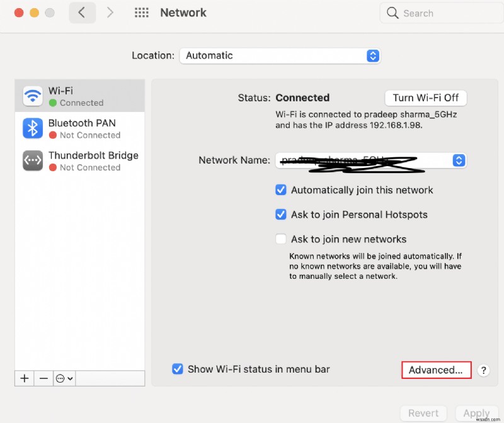504x423 pixels.
Task: Open the Advanced settings
Action: point(436,370)
